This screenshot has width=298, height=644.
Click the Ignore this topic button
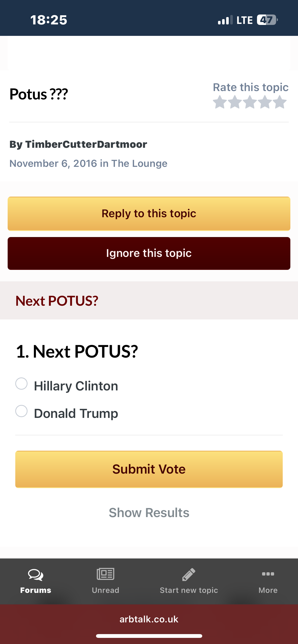click(149, 253)
